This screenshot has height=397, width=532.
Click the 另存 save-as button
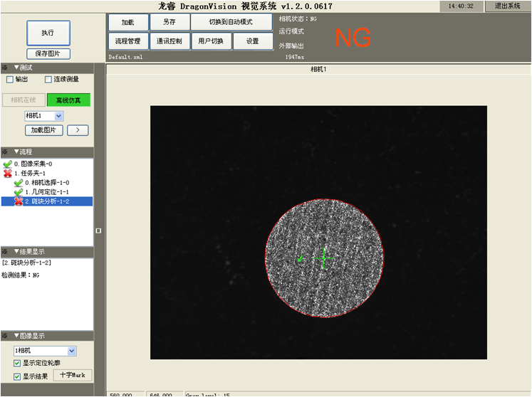[169, 22]
